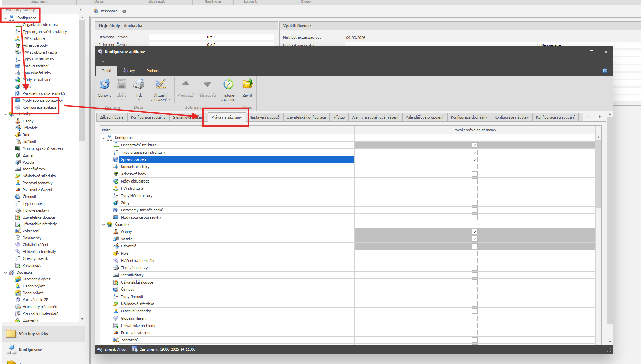Screen dimensions: 641x364
Task: Toggle rights checkbox for Správci zařízení
Action: [475, 159]
